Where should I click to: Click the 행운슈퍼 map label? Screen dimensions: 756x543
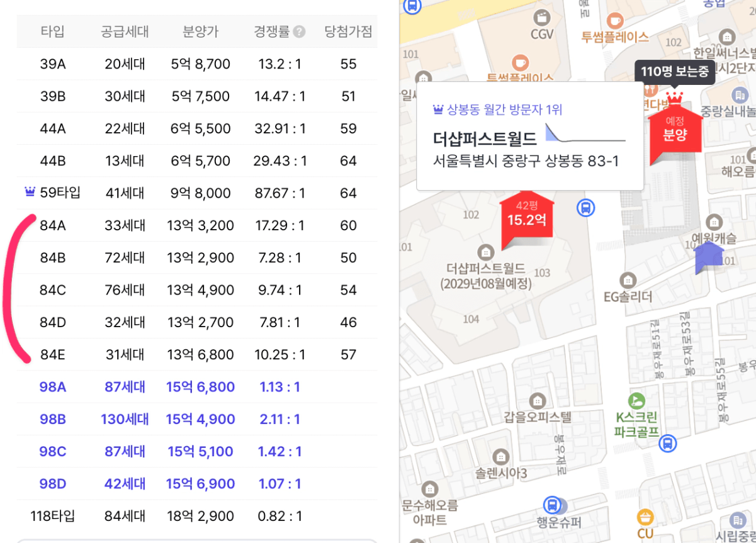tap(559, 523)
